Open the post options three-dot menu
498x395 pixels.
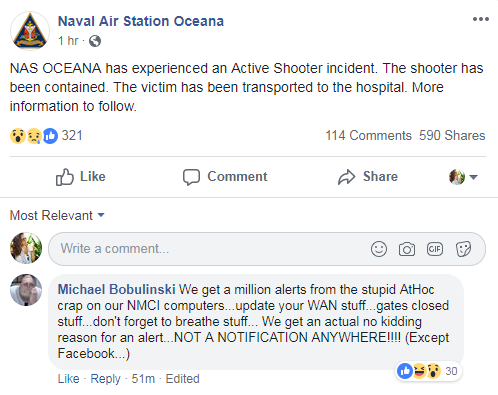tap(481, 19)
